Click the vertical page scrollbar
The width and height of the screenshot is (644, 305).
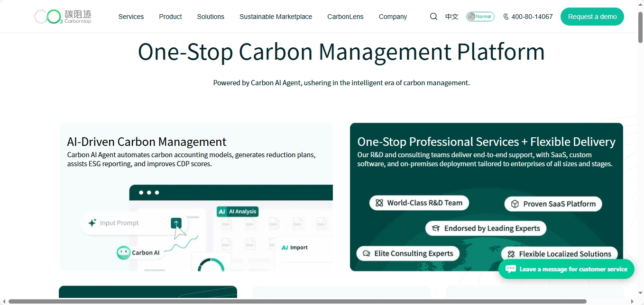[x=640, y=28]
